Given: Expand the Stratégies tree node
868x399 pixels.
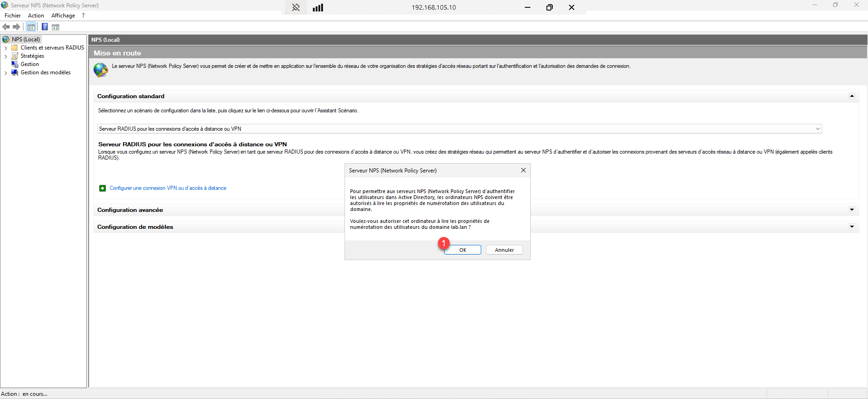Looking at the screenshot, I should click(x=6, y=56).
